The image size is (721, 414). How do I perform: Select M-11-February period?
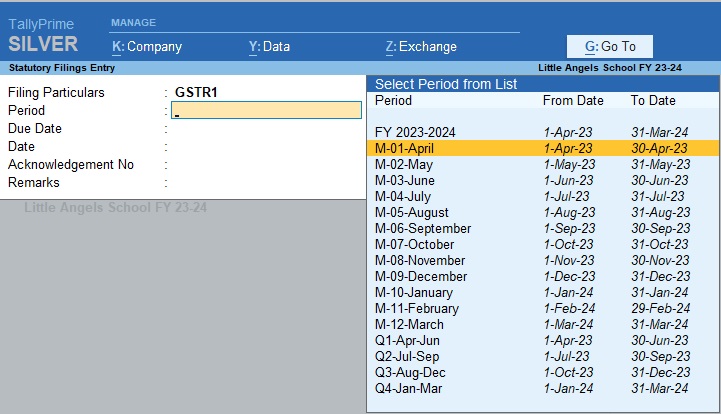[415, 308]
